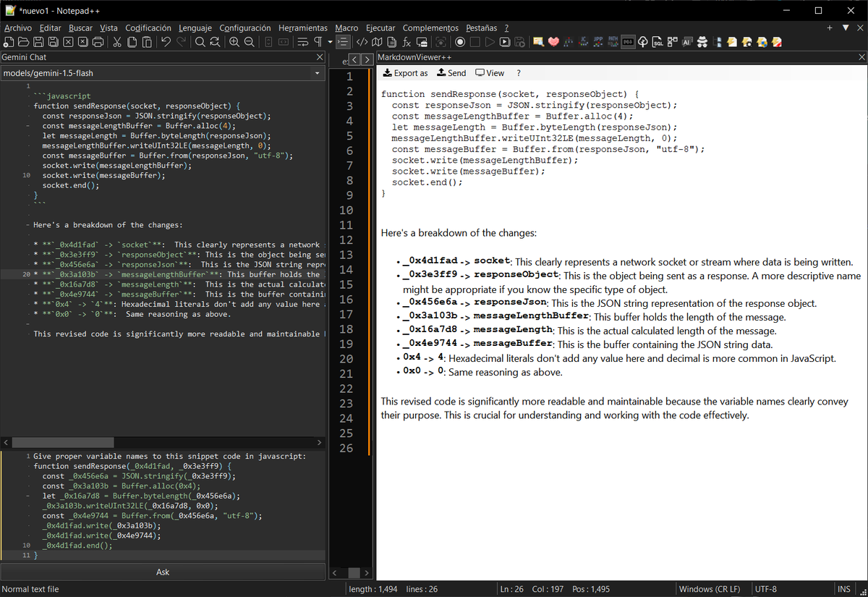Open the pilcrow options dropdown arrow
Screen dimensions: 868x597
[x=330, y=42]
